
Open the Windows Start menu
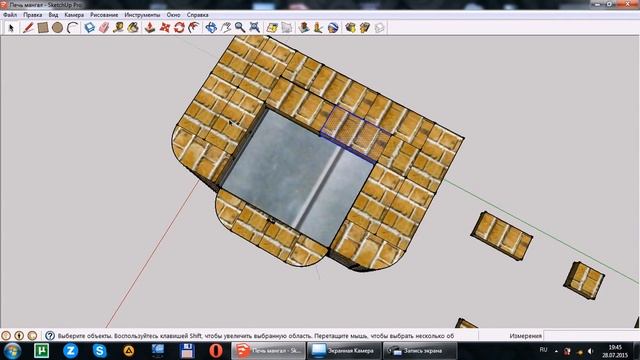click(12, 351)
